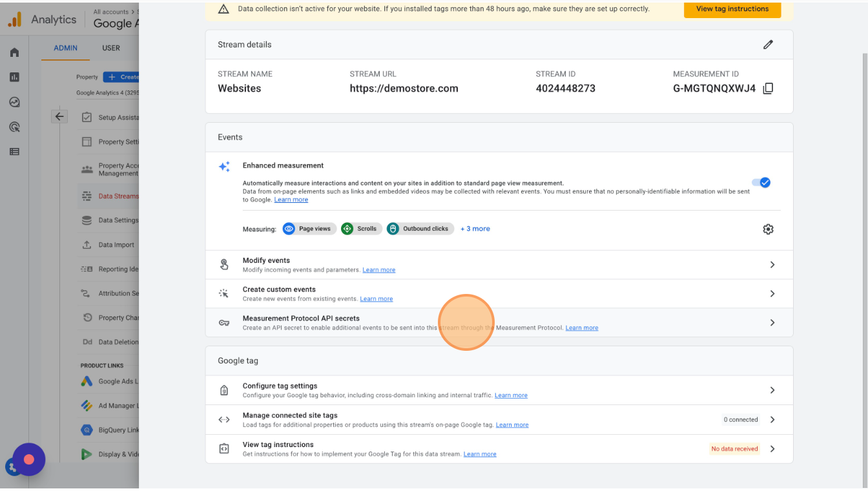Click the Attribution Settings icon
This screenshot has height=491, width=868.
[x=87, y=293]
